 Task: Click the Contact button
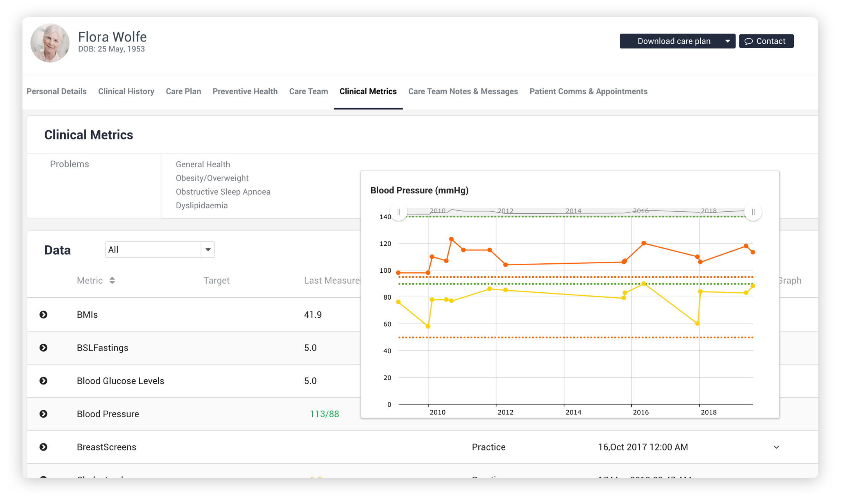pos(766,41)
